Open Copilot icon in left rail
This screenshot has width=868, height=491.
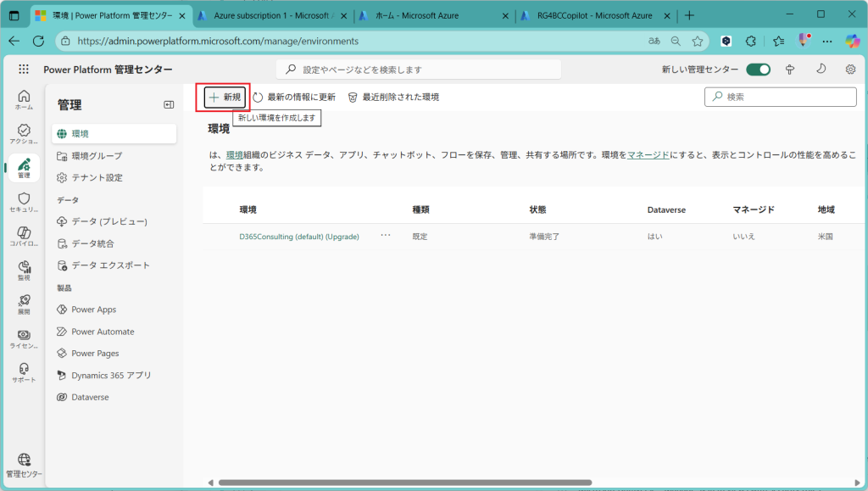pyautogui.click(x=24, y=237)
